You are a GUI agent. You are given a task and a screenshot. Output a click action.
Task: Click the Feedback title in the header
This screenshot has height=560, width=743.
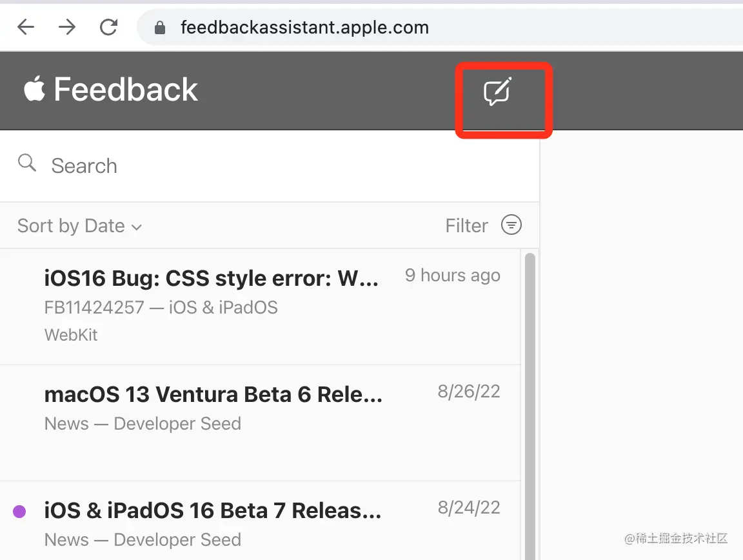coord(126,90)
